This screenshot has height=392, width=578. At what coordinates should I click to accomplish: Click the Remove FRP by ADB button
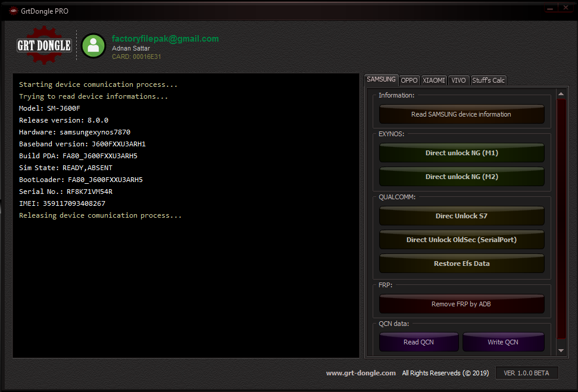point(461,304)
